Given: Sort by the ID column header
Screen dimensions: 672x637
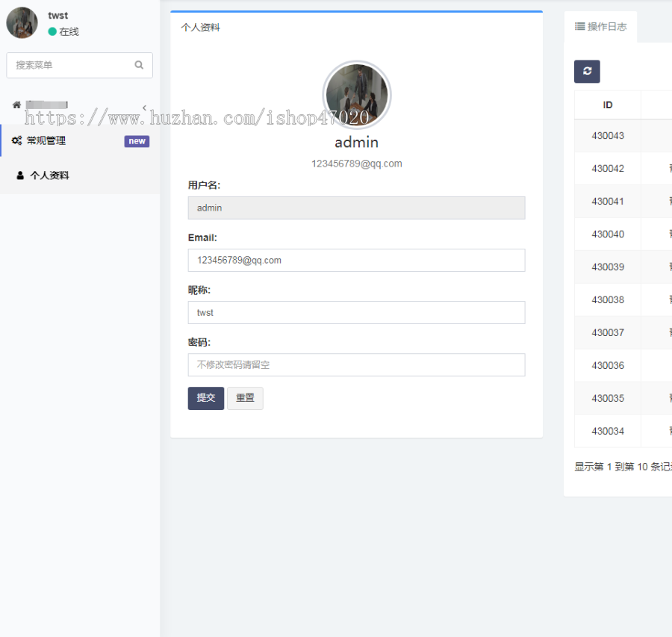Looking at the screenshot, I should coord(608,105).
